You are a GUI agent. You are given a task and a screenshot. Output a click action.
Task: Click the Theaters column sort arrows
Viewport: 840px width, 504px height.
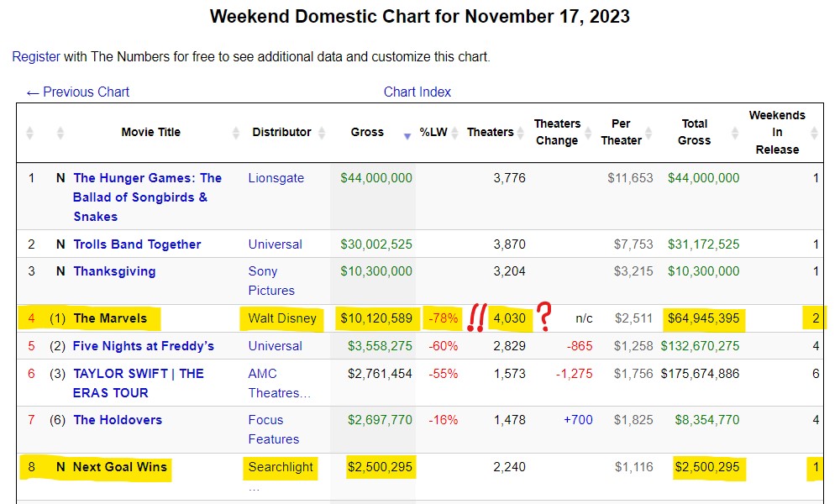522,133
